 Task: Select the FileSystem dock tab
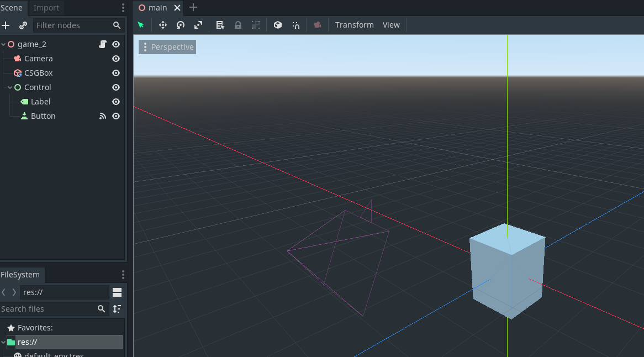point(20,275)
